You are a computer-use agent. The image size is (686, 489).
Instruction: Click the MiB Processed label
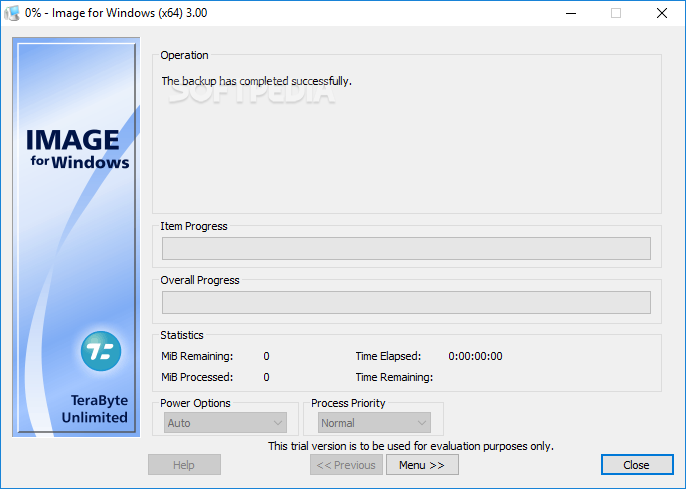[x=197, y=377]
